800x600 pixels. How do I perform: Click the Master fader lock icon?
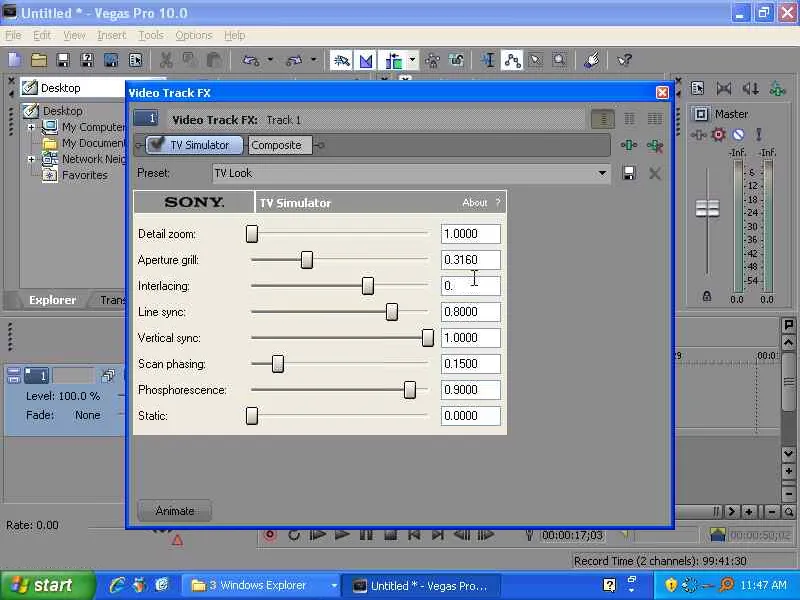[707, 295]
